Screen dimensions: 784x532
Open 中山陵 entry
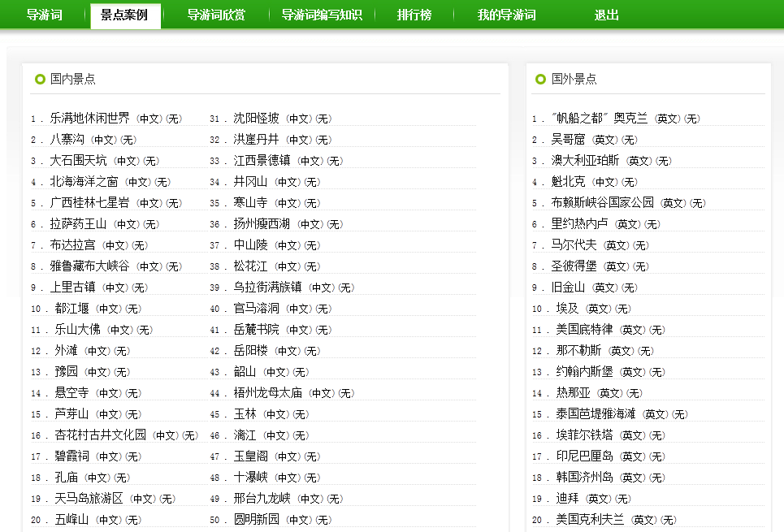click(250, 245)
